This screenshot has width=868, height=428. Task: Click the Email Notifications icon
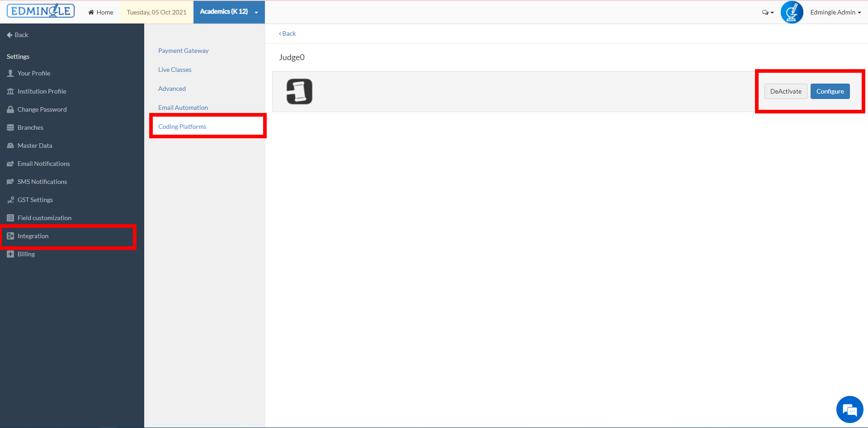point(10,164)
